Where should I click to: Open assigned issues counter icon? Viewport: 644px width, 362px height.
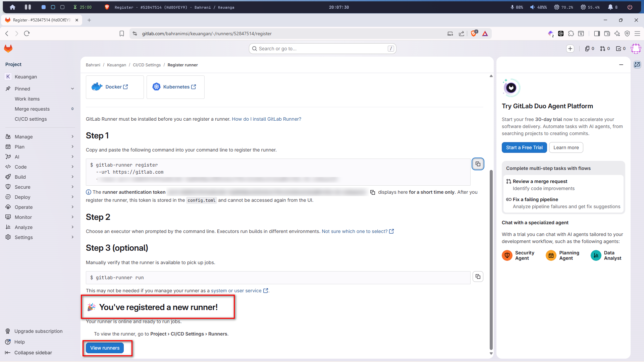[590, 49]
